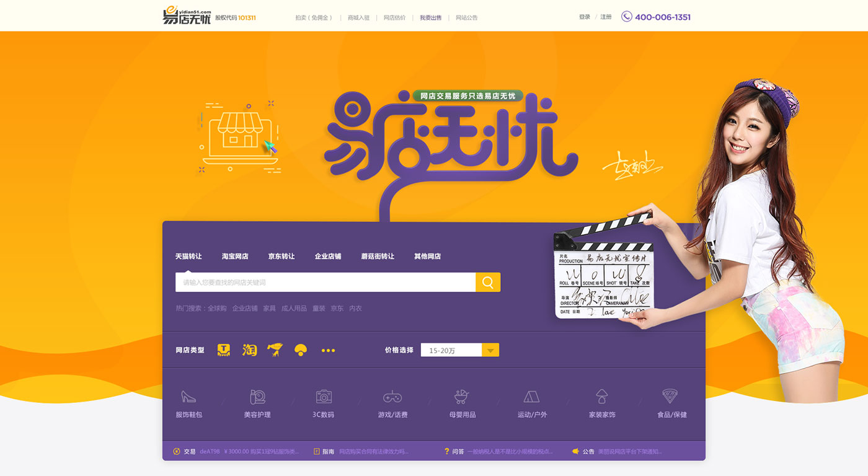Open 拍卖(免佣金) in top navigation

(x=314, y=18)
